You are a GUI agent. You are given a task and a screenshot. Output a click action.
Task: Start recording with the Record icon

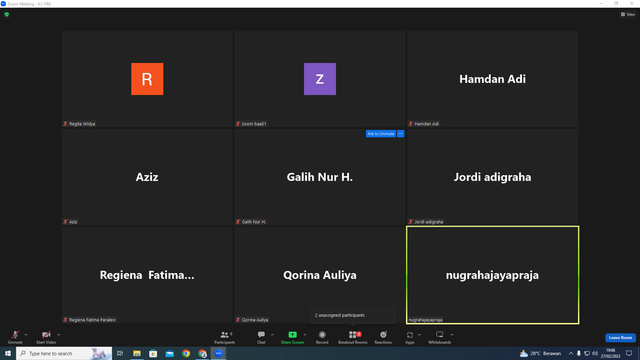[x=322, y=335]
